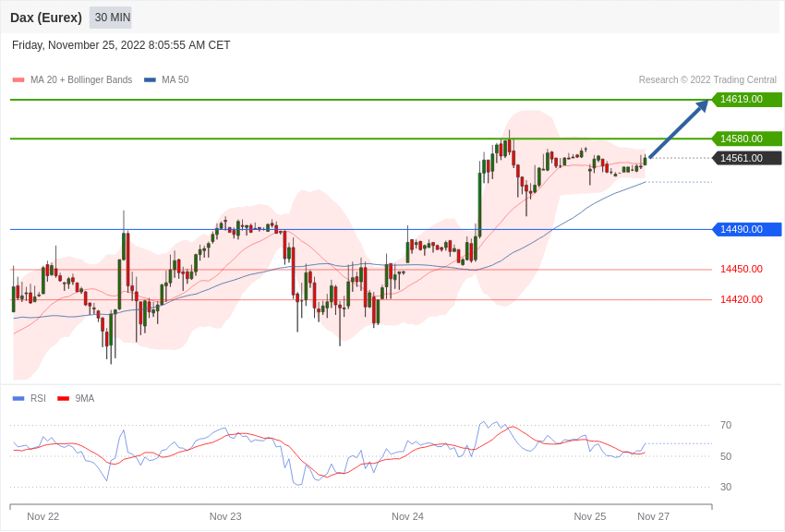Image resolution: width=785 pixels, height=532 pixels.
Task: Click the green 14619.00 price tag
Action: (747, 99)
